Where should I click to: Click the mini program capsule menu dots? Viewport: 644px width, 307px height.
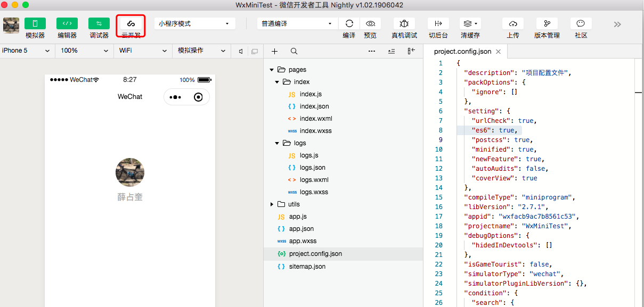click(x=175, y=97)
